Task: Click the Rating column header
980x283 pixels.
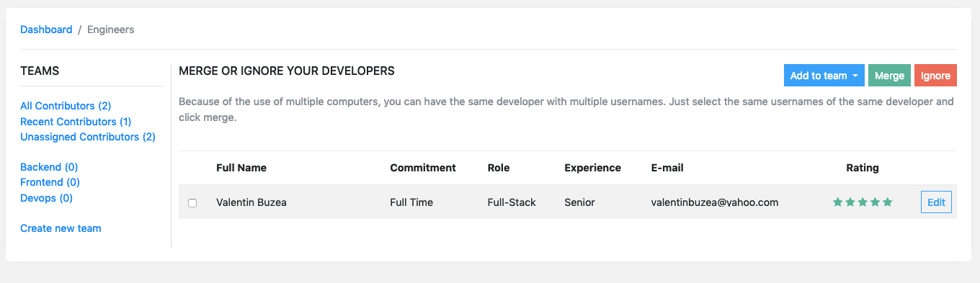Action: click(863, 168)
